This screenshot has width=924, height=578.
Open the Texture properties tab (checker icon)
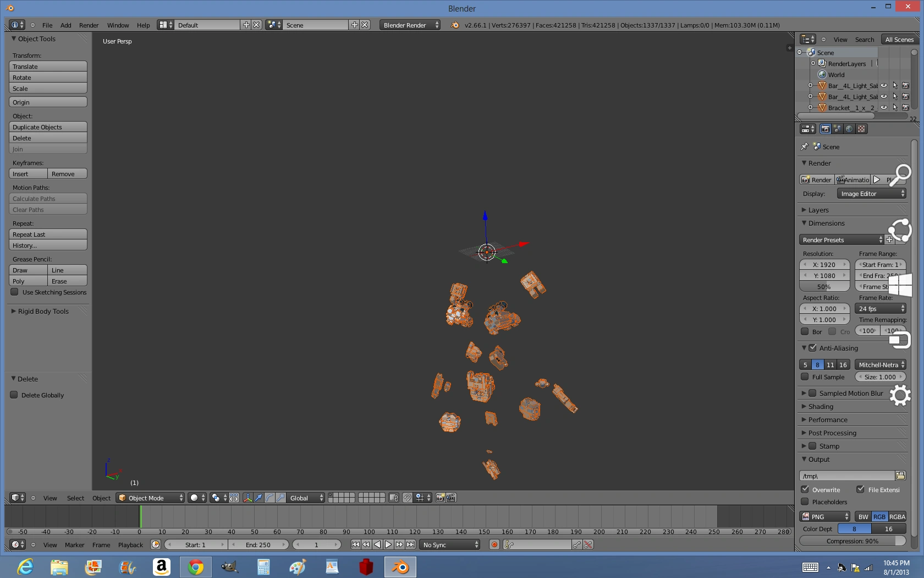861,129
